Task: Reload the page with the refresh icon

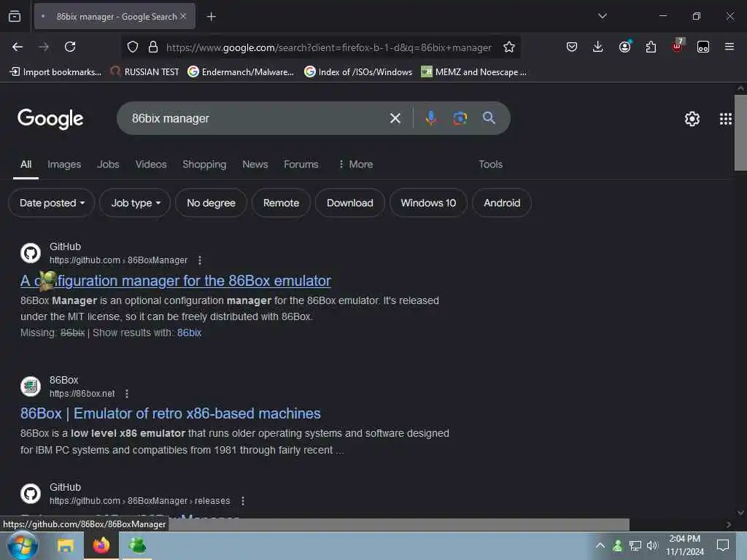Action: (x=70, y=47)
